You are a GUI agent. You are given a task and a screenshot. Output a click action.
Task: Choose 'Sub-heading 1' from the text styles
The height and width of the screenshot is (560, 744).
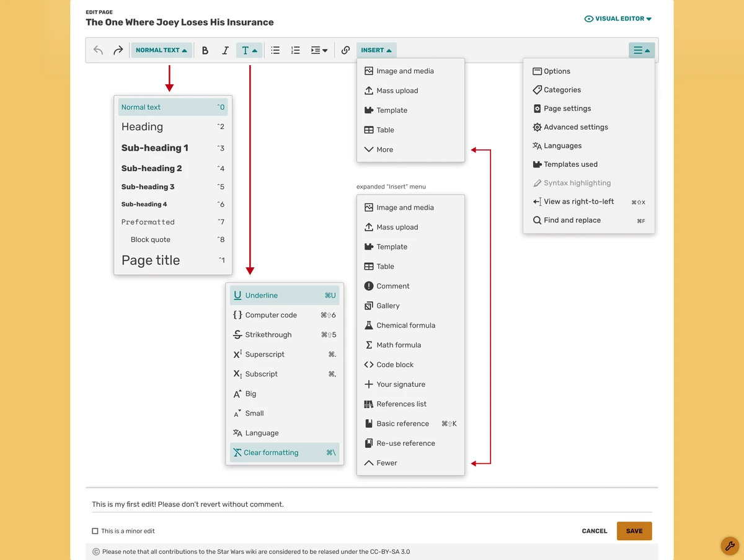[154, 148]
